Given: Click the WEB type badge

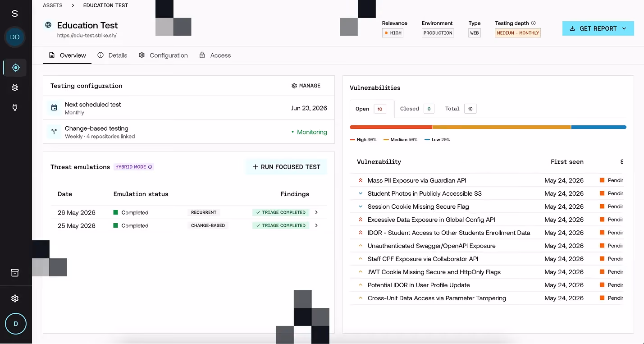Looking at the screenshot, I should click(475, 33).
